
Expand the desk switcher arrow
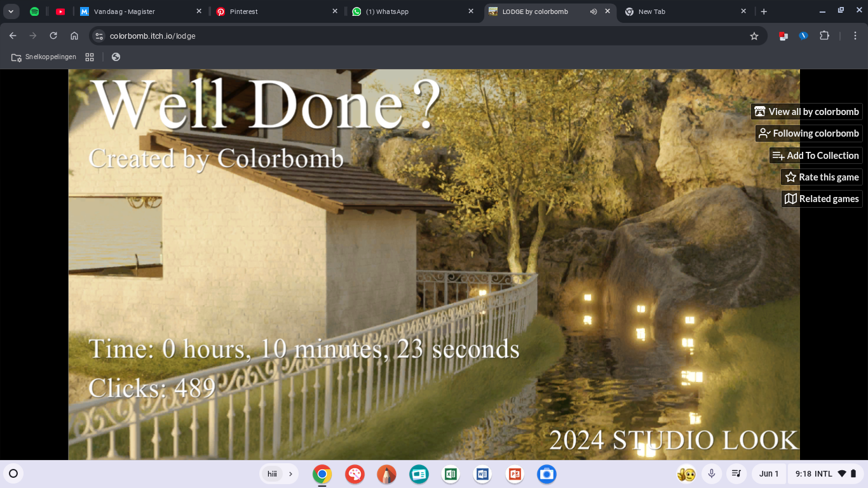point(291,474)
